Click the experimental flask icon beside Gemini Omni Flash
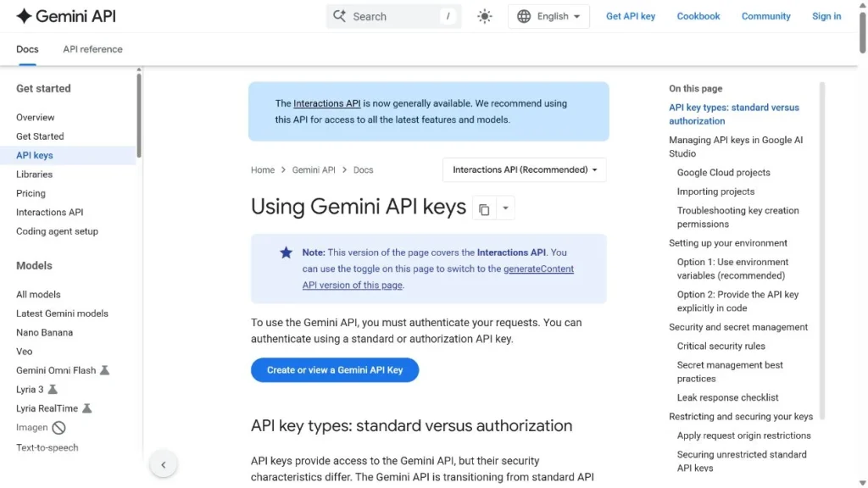Screen dimensions: 868x488 [104, 370]
